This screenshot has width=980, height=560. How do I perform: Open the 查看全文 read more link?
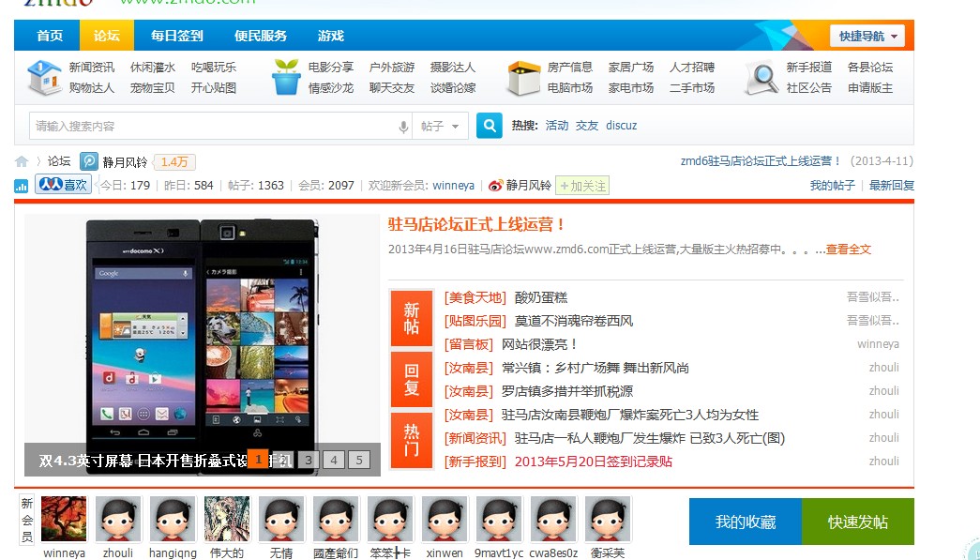pos(849,250)
